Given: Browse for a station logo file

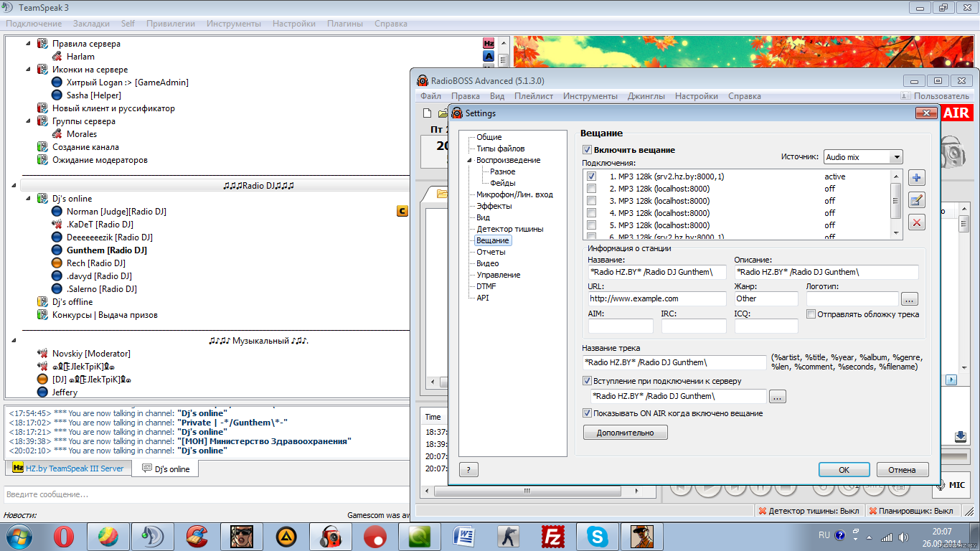Looking at the screenshot, I should (909, 299).
